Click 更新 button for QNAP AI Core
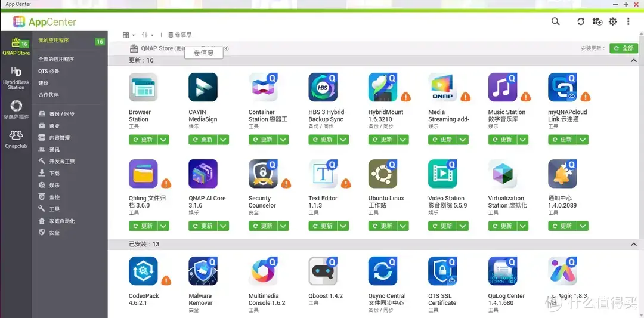The image size is (644, 318). click(203, 226)
